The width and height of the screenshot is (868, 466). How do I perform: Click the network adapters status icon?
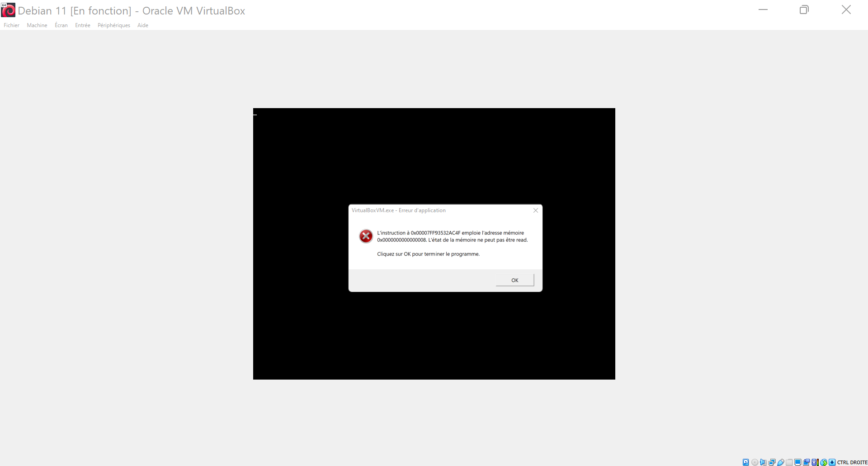[772, 462]
